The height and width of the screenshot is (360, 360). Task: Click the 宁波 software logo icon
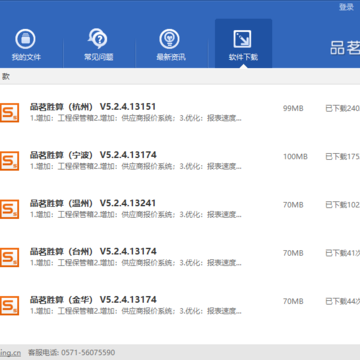(9, 161)
